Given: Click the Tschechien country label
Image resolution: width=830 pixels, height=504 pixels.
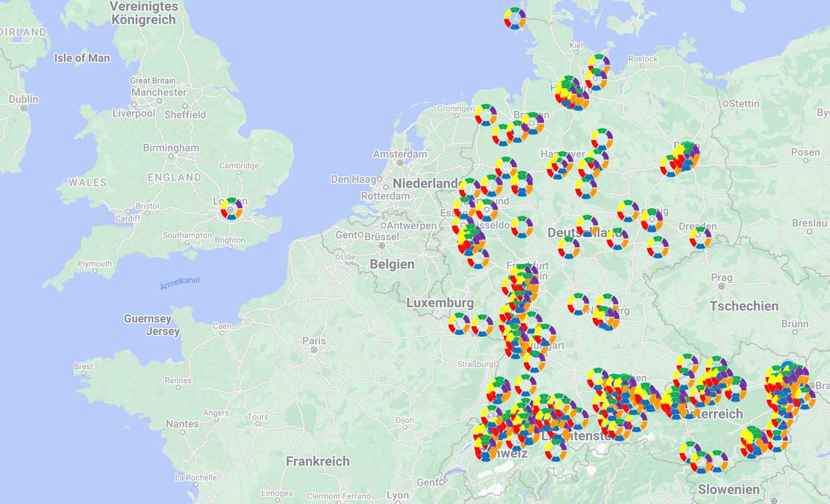Looking at the screenshot, I should click(744, 306).
